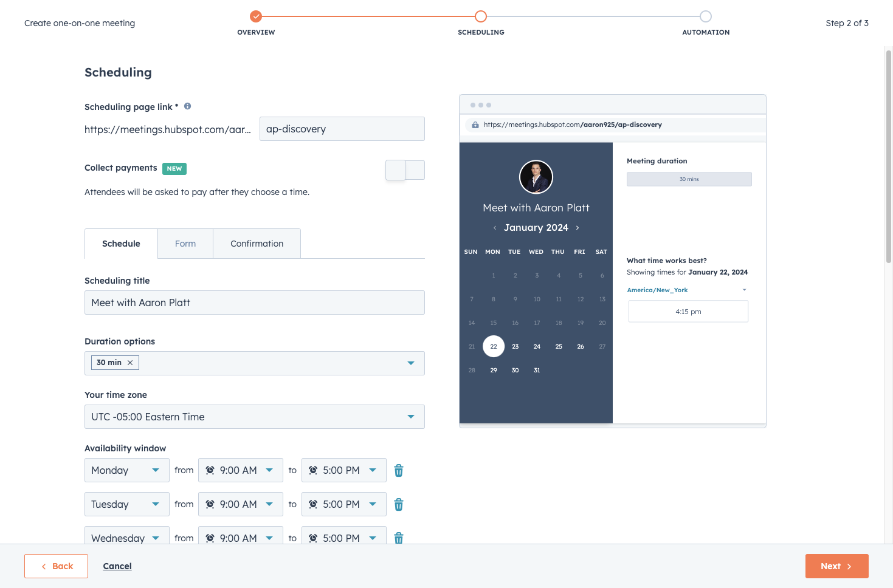
Task: Select January 29 in the calendar preview
Action: 494,371
